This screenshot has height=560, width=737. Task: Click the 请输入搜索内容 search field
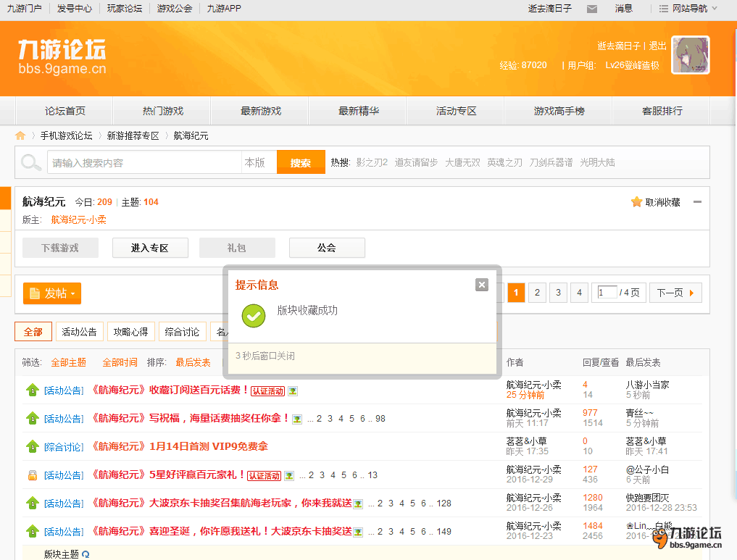[x=144, y=162]
